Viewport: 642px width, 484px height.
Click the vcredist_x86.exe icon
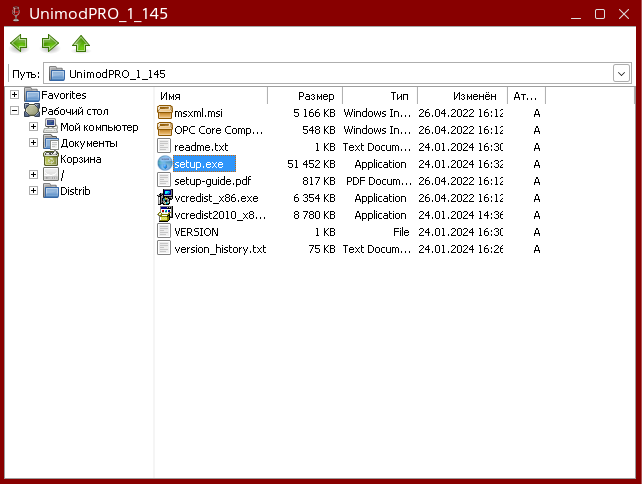(x=165, y=197)
